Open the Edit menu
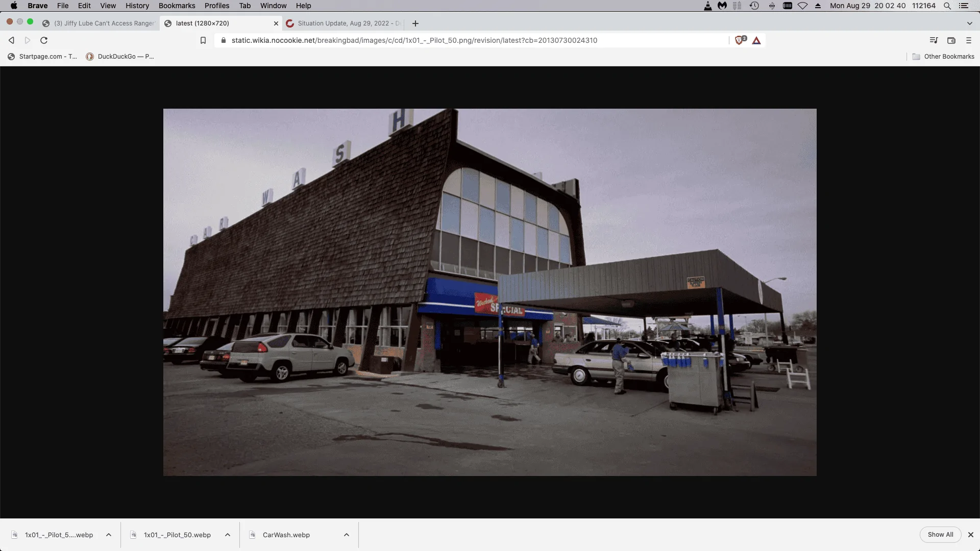Screen dimensions: 980x551 [84, 6]
